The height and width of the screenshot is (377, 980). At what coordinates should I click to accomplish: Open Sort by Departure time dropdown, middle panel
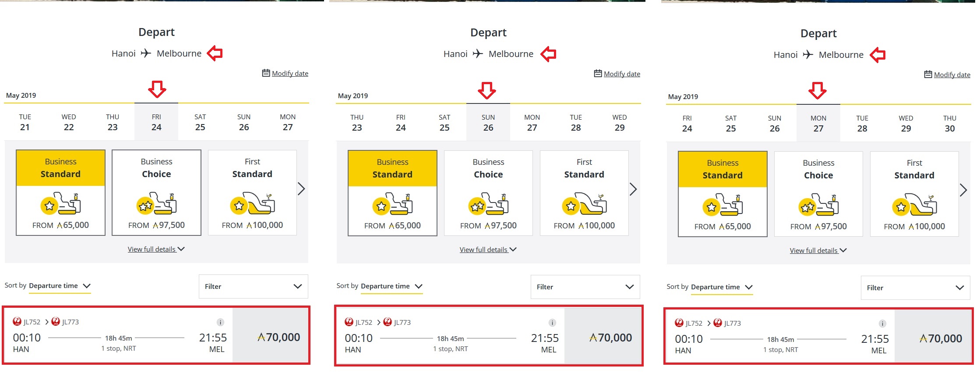coord(391,286)
